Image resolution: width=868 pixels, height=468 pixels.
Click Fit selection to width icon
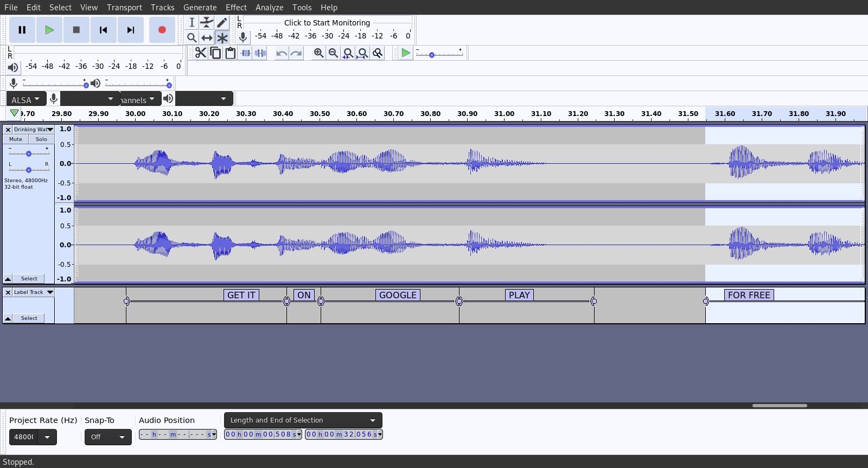tap(348, 53)
